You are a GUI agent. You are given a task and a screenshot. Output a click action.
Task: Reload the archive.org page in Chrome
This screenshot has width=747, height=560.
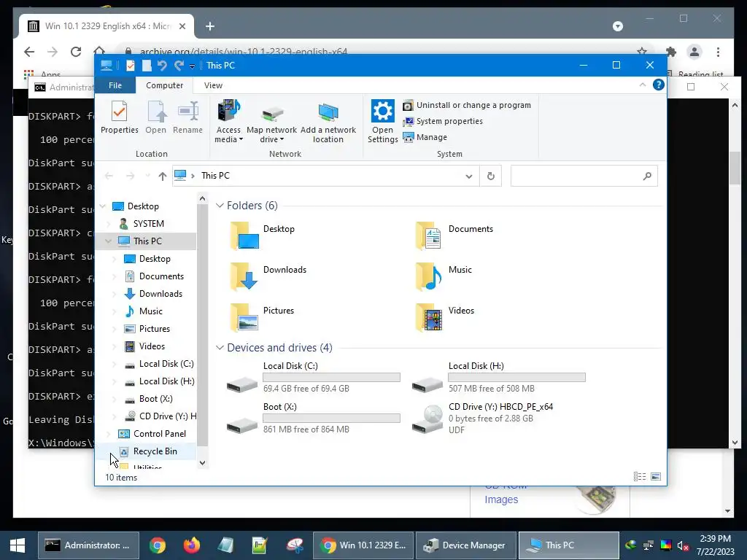[x=76, y=52]
